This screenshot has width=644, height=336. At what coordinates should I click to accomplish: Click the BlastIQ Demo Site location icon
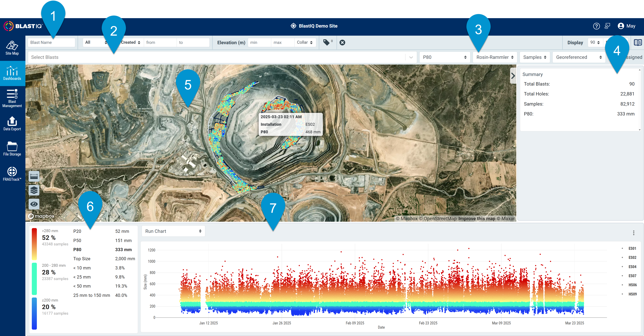pyautogui.click(x=293, y=26)
